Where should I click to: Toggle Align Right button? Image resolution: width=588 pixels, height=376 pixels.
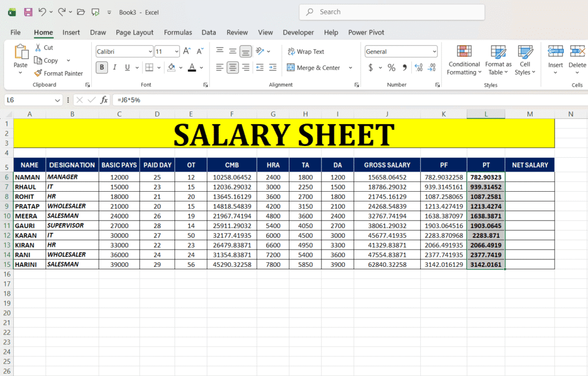[246, 68]
